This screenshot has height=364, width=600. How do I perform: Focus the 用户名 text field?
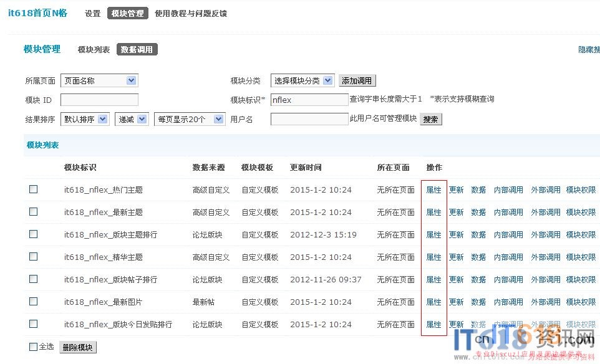pyautogui.click(x=309, y=119)
